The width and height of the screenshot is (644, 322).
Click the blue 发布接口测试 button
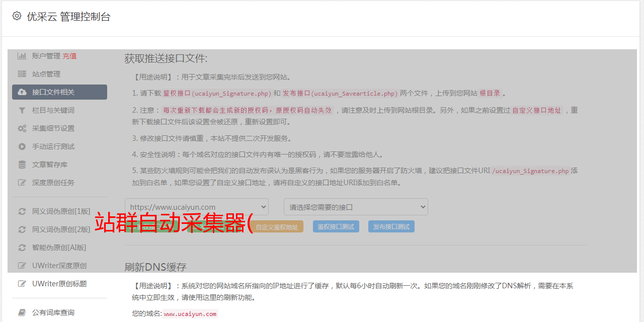391,226
